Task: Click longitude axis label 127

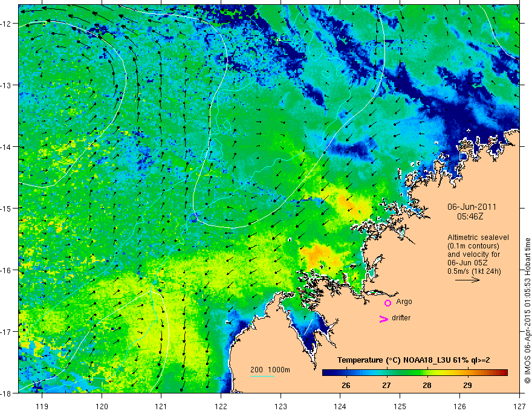Action: pyautogui.click(x=519, y=406)
